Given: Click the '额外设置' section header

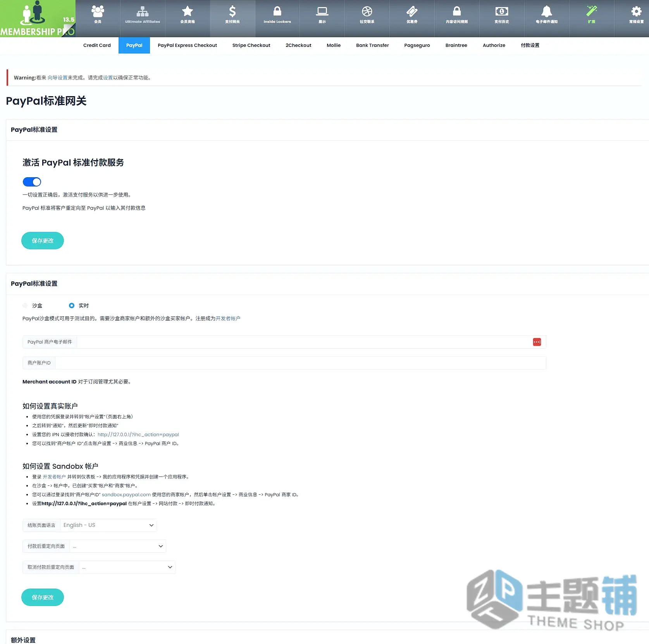Looking at the screenshot, I should (x=23, y=640).
